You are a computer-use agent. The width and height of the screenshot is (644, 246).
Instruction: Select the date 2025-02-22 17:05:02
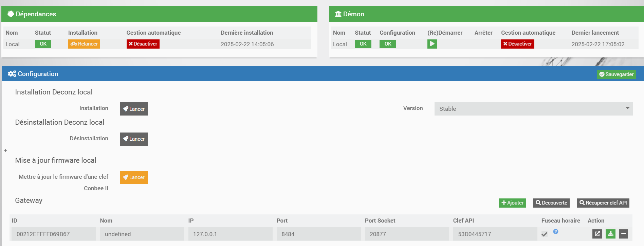(x=598, y=44)
